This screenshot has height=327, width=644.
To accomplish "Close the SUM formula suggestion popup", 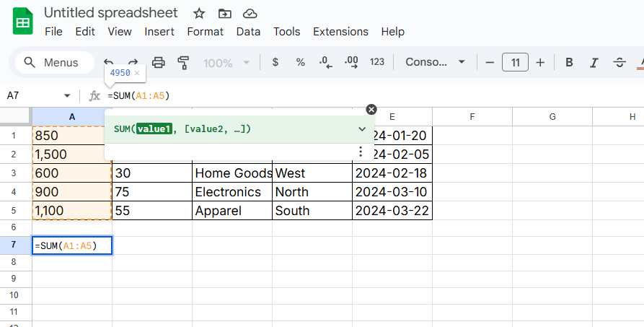I will (x=371, y=110).
